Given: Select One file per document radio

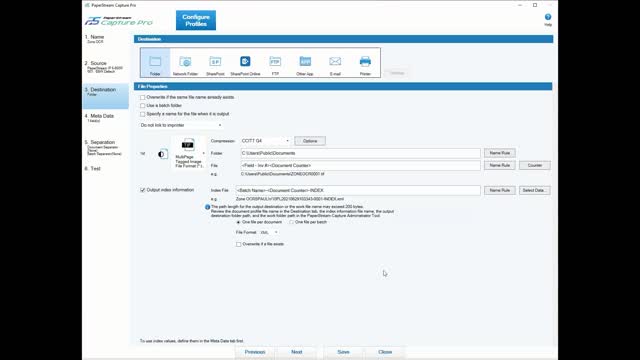Looking at the screenshot, I should pos(238,222).
